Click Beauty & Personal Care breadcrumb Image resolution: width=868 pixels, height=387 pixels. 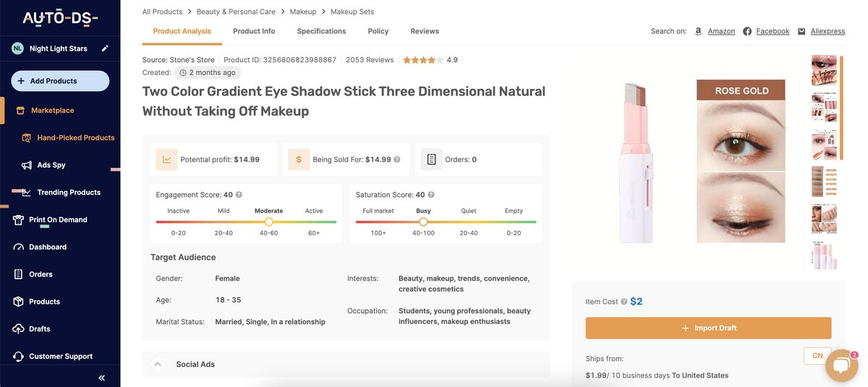tap(237, 12)
